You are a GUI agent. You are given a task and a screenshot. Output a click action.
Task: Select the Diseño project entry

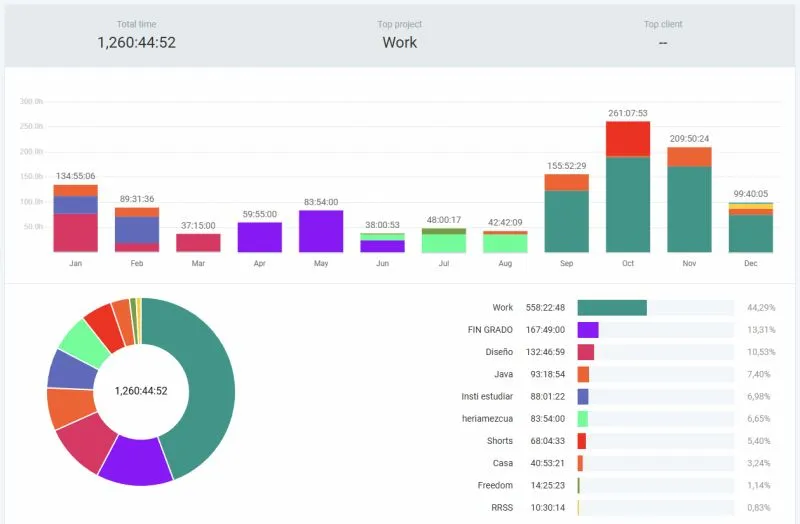499,352
